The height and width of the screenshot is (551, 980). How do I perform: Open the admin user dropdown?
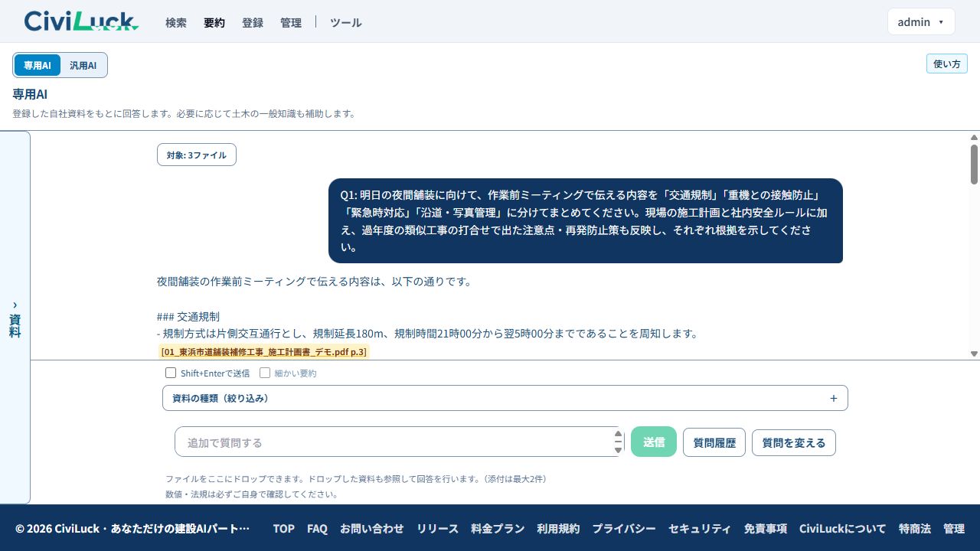coord(921,22)
